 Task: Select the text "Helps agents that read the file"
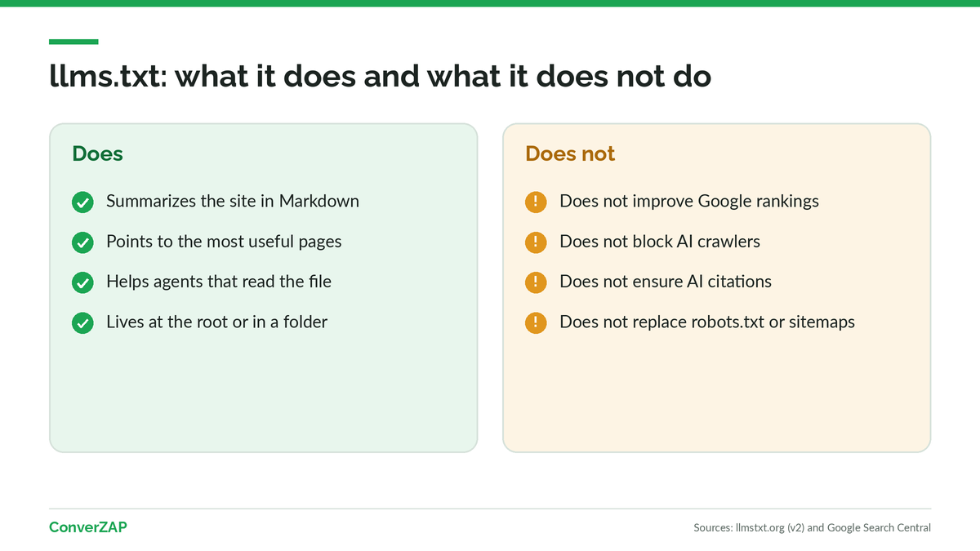[x=219, y=282]
